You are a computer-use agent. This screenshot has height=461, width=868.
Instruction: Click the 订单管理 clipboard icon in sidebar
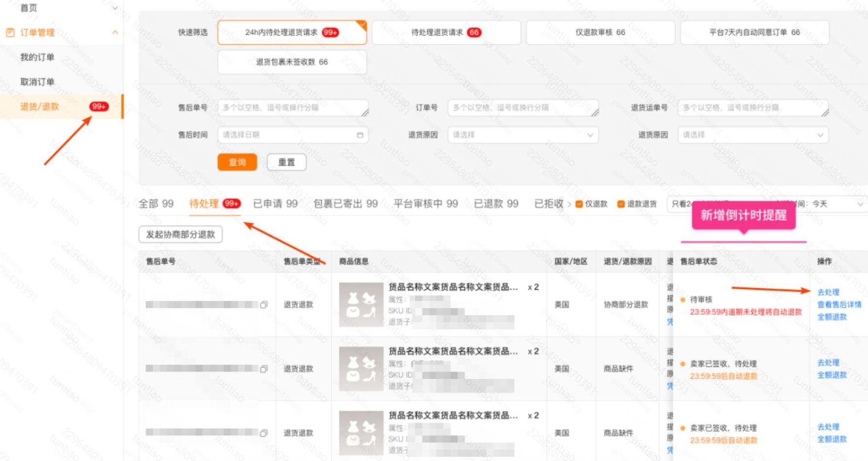coord(10,32)
